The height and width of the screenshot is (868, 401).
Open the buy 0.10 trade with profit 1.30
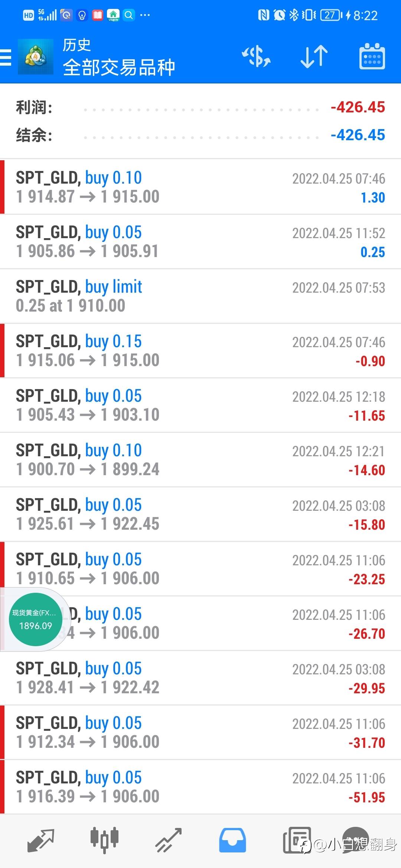[x=200, y=187]
